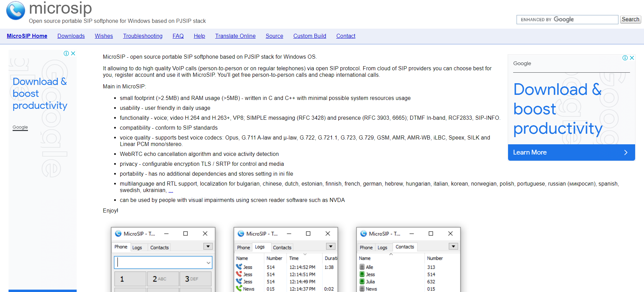Click call icon of Jess 12:14:52 PM log
The width and height of the screenshot is (644, 292).
click(239, 267)
